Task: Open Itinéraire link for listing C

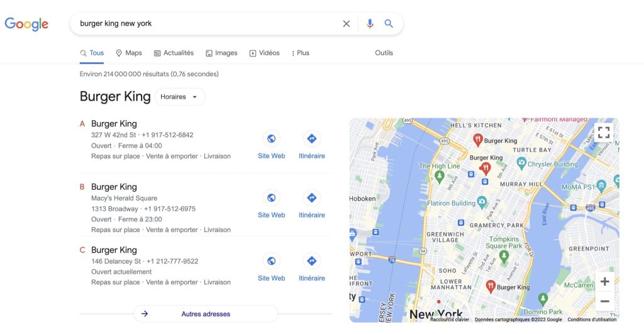Action: click(x=312, y=278)
